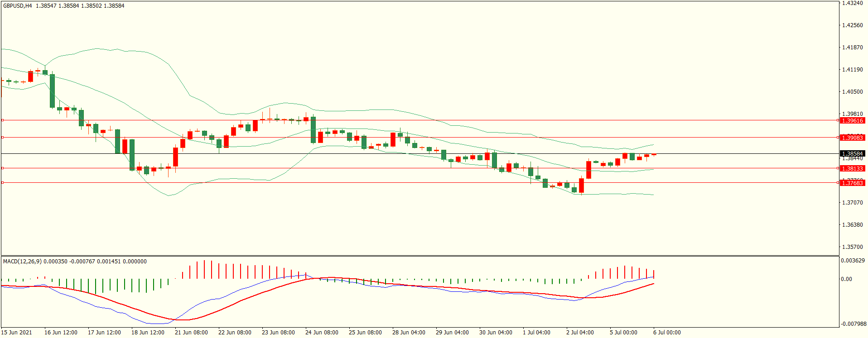Image resolution: width=868 pixels, height=338 pixels.
Task: Click the 28 Jun 04:00 time label
Action: click(x=409, y=333)
